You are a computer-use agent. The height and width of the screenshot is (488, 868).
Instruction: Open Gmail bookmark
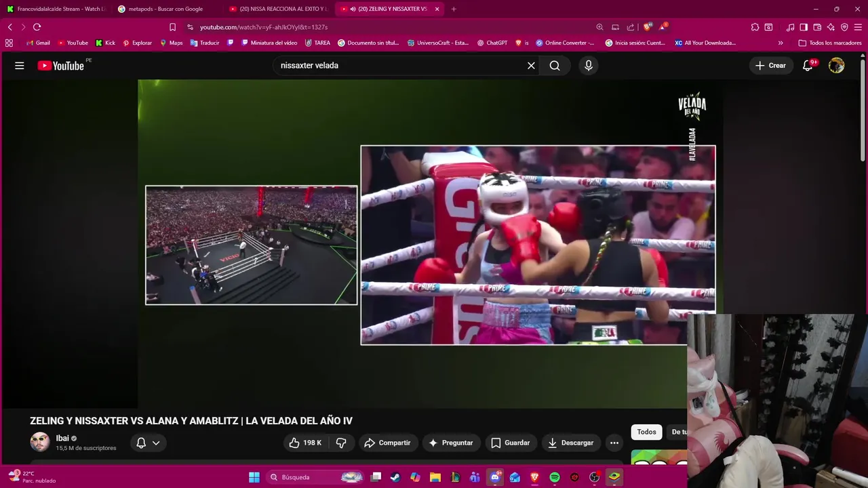pyautogui.click(x=38, y=43)
